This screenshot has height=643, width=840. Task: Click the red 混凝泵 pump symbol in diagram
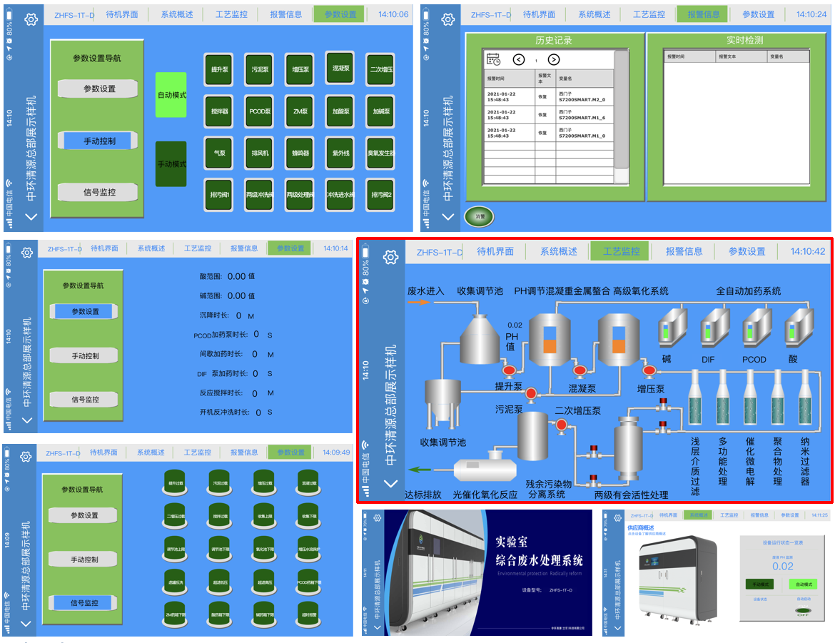click(x=580, y=370)
